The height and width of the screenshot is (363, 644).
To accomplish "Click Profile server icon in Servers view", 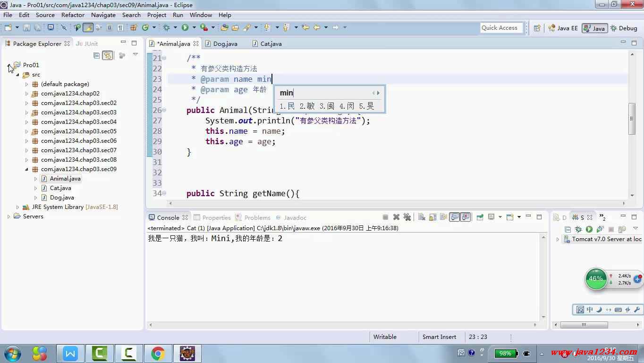I will click(600, 229).
